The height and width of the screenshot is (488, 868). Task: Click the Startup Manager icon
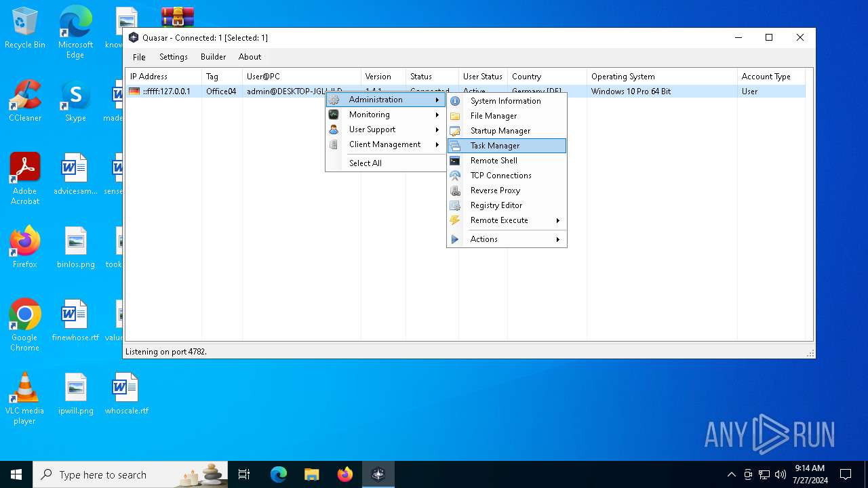pyautogui.click(x=456, y=131)
